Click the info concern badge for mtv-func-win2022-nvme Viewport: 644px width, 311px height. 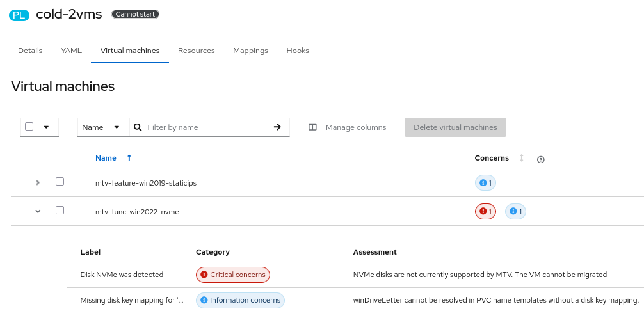(x=515, y=212)
